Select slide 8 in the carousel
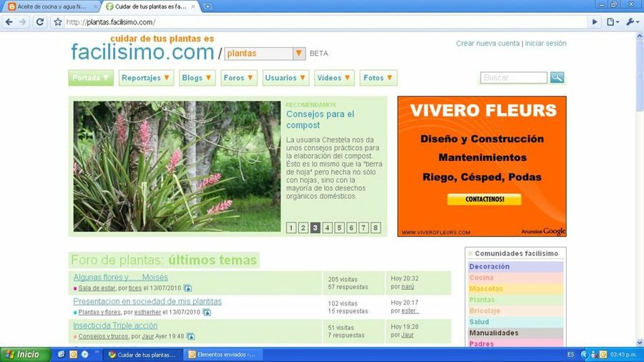 (376, 228)
